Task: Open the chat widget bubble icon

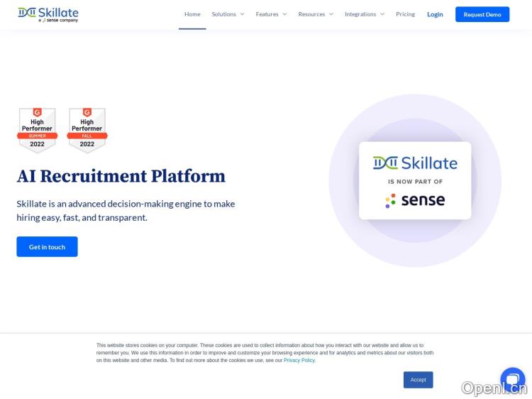Action: 512,379
